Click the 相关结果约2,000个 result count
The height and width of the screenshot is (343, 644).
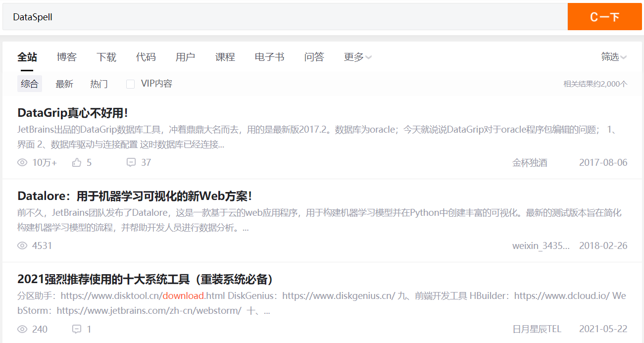coord(595,84)
